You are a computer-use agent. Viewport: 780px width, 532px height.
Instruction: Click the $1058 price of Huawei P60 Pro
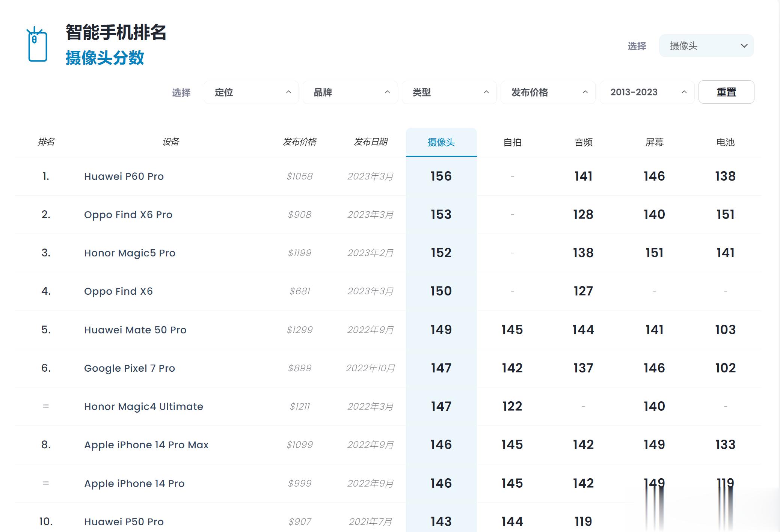(299, 176)
